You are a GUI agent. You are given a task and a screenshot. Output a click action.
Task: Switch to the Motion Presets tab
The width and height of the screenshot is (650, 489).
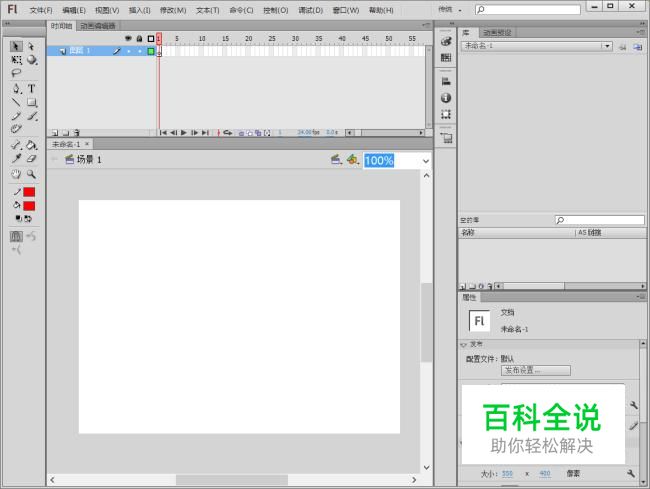coord(497,32)
